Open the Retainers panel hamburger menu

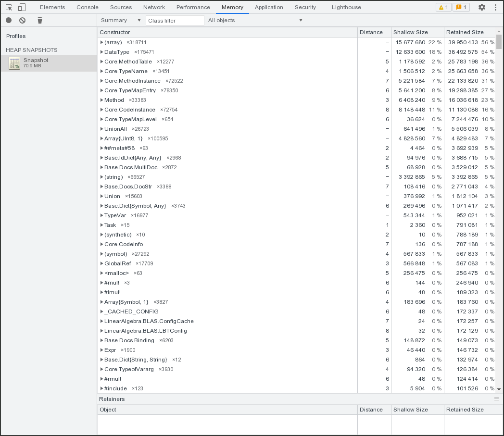[496, 399]
